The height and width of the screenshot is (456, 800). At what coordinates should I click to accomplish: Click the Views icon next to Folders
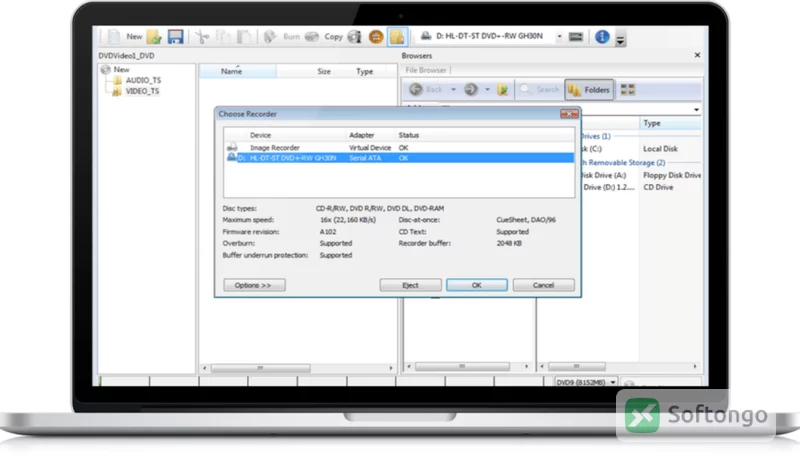628,90
